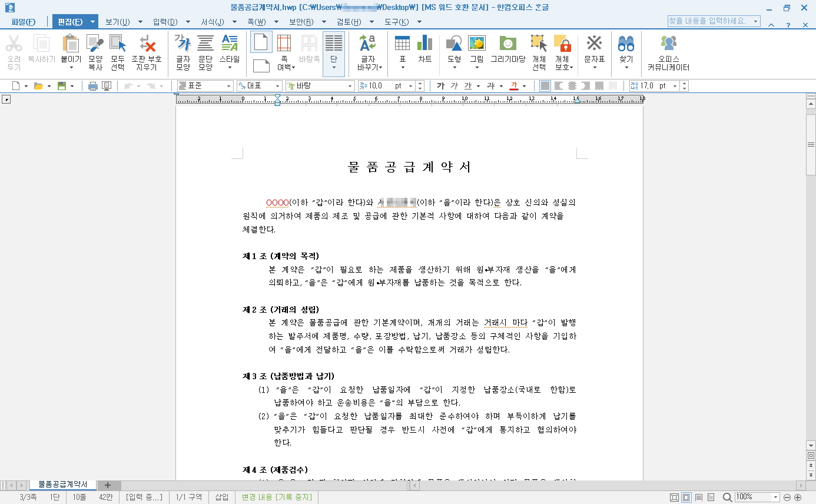Click the vertical scrollbar thumb
Image resolution: width=816 pixels, height=504 pixels.
coord(811,144)
